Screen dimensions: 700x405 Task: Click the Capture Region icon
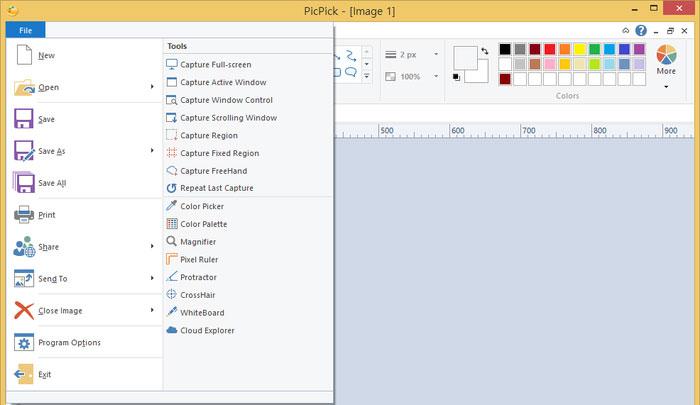(x=171, y=135)
